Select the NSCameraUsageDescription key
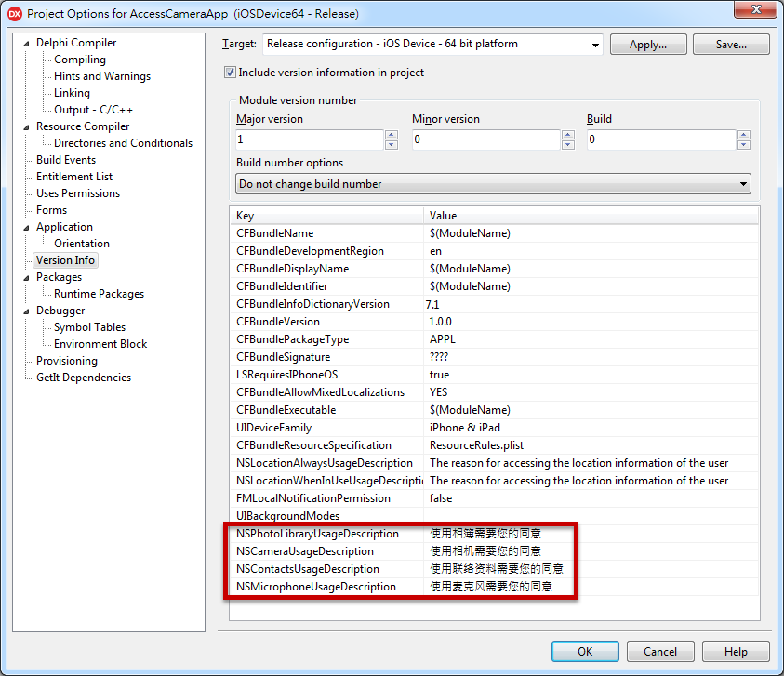Screen dimensions: 784x676 coord(305,551)
